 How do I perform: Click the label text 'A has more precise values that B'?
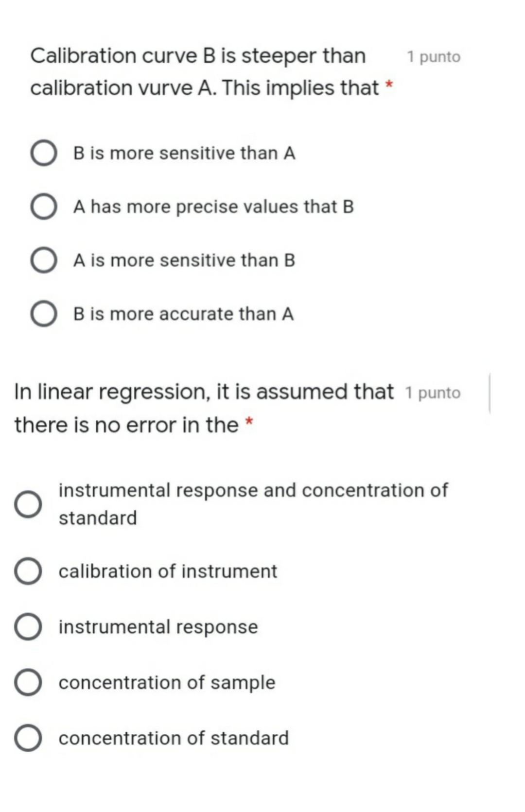click(213, 207)
